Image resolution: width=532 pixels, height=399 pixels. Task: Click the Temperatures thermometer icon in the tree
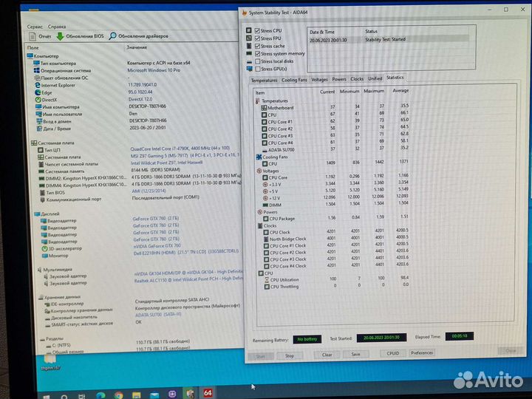point(258,101)
